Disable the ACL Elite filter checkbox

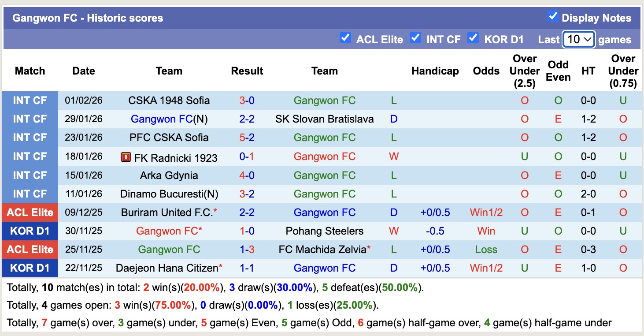coord(345,38)
